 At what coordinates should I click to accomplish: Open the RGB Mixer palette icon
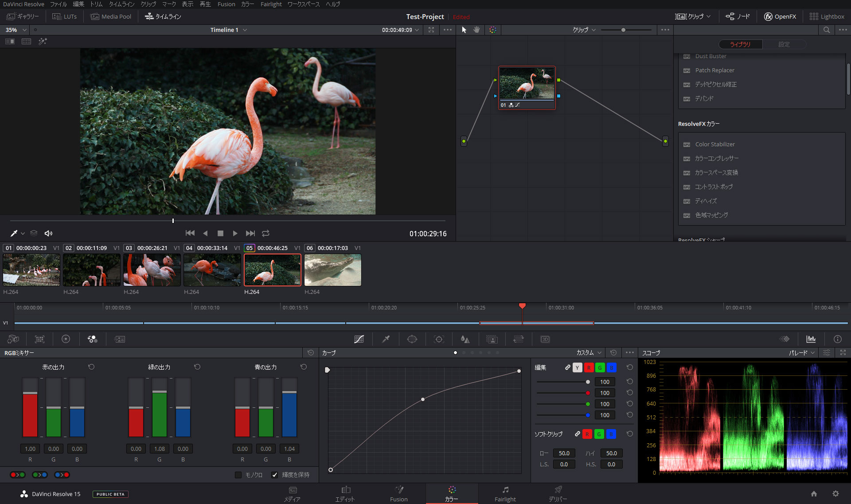93,339
